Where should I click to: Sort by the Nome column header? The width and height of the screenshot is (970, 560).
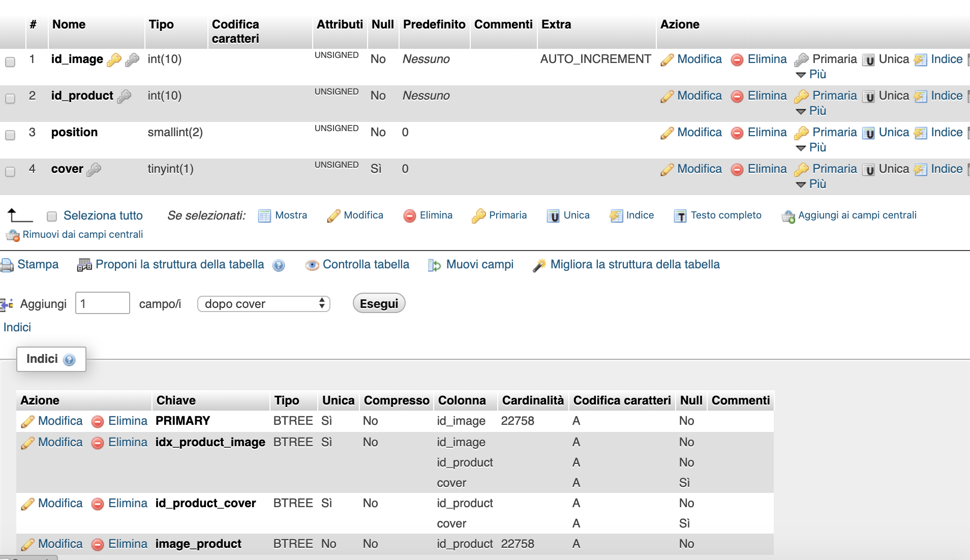(x=69, y=24)
